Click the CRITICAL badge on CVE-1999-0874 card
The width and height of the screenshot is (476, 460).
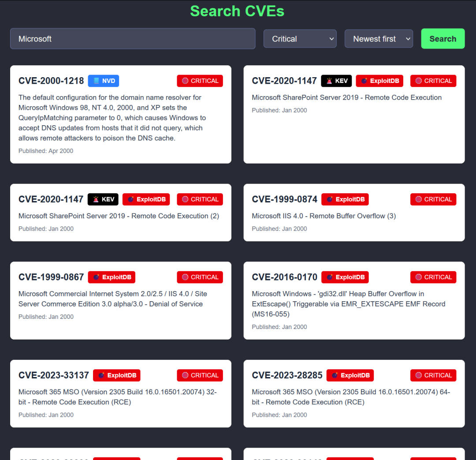[433, 199]
